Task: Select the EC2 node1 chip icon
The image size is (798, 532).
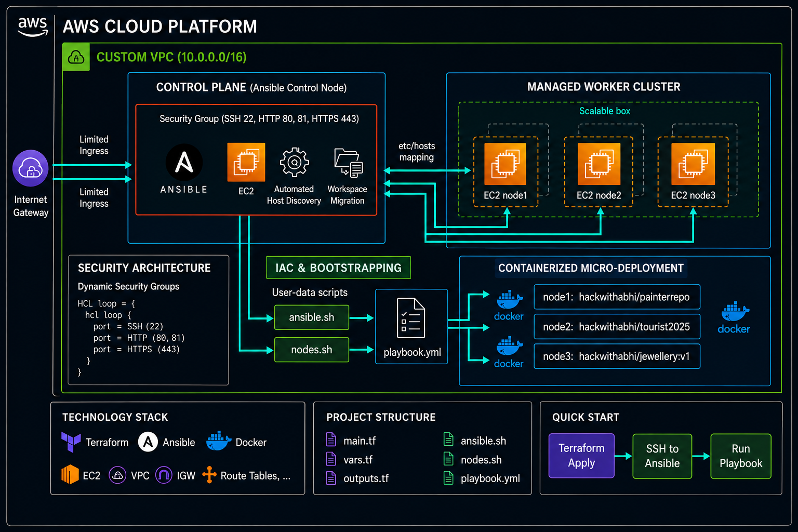Action: click(505, 164)
